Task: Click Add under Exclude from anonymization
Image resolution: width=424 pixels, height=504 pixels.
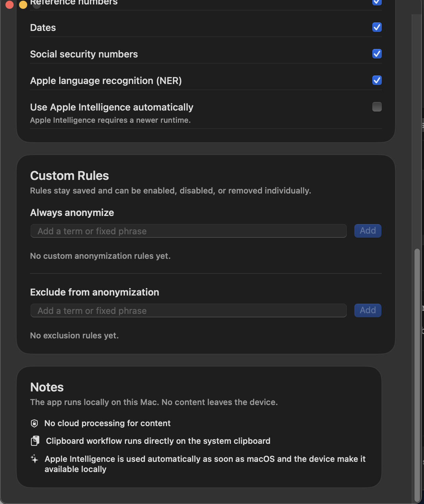Action: [368, 310]
